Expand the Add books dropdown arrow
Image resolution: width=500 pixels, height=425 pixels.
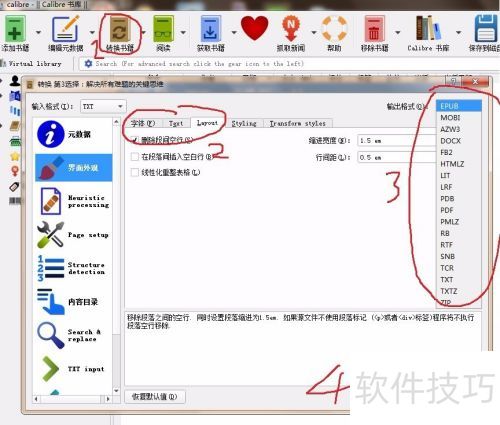coord(38,32)
